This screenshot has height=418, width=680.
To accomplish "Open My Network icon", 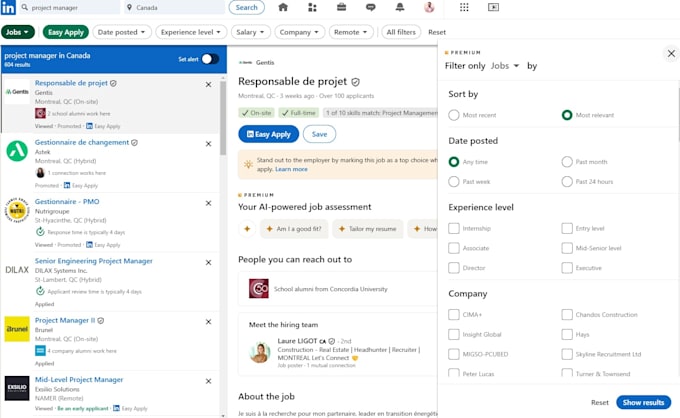I will 312,7.
